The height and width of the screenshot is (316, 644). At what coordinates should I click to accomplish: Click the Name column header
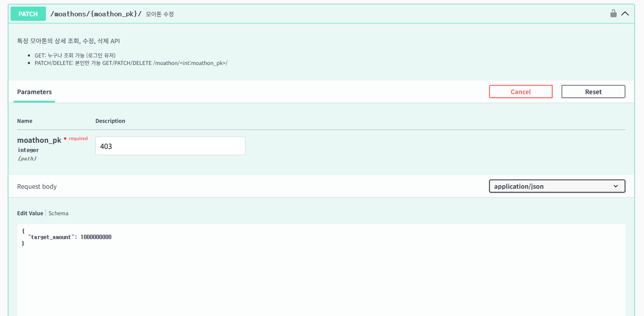coord(25,121)
